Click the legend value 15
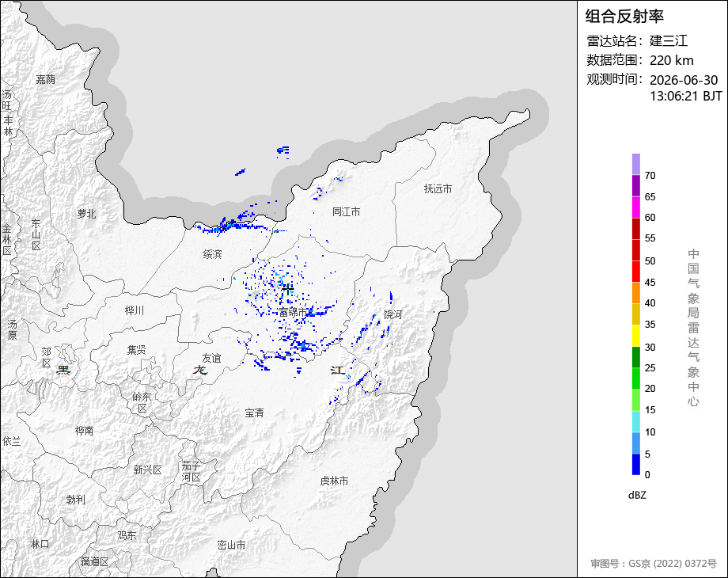 coord(650,410)
